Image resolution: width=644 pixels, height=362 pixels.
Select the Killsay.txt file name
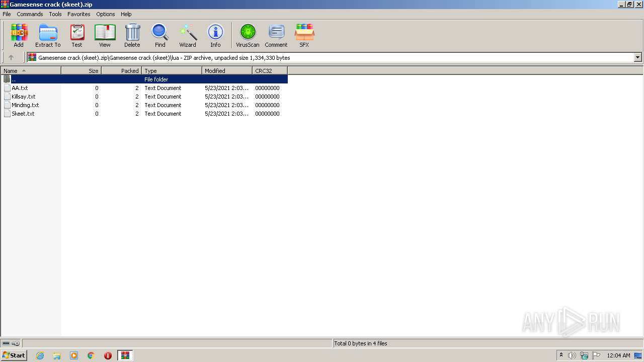(x=24, y=97)
